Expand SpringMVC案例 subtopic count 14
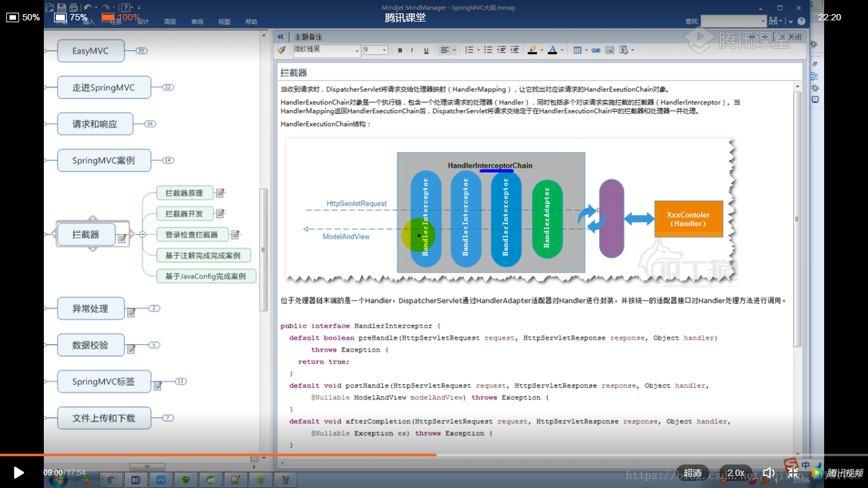The width and height of the screenshot is (868, 488). pos(168,161)
